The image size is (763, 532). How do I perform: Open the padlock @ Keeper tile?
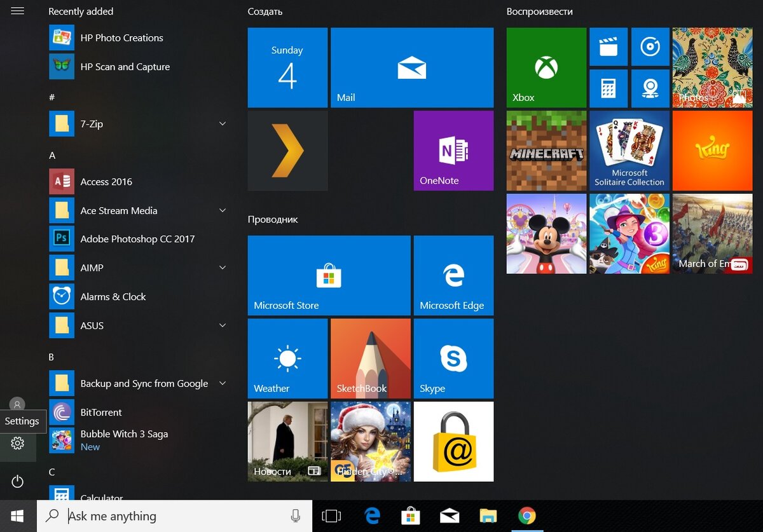point(453,441)
